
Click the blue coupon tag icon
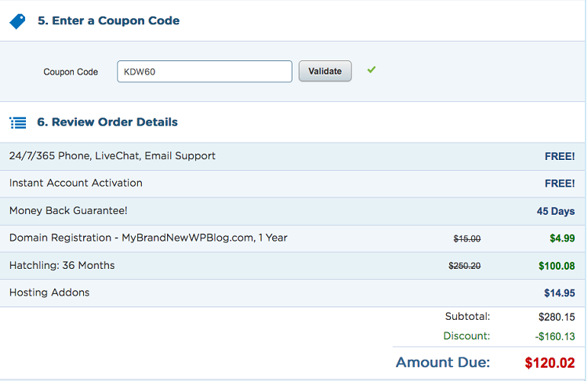[x=17, y=21]
